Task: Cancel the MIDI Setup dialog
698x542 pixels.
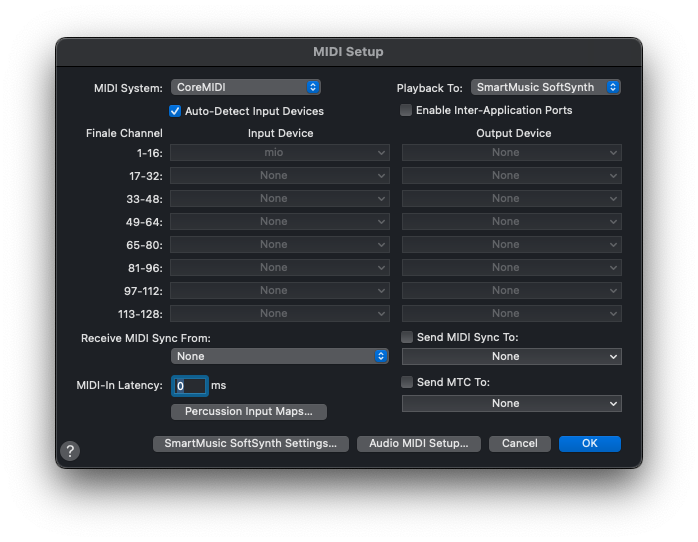Action: pyautogui.click(x=520, y=443)
